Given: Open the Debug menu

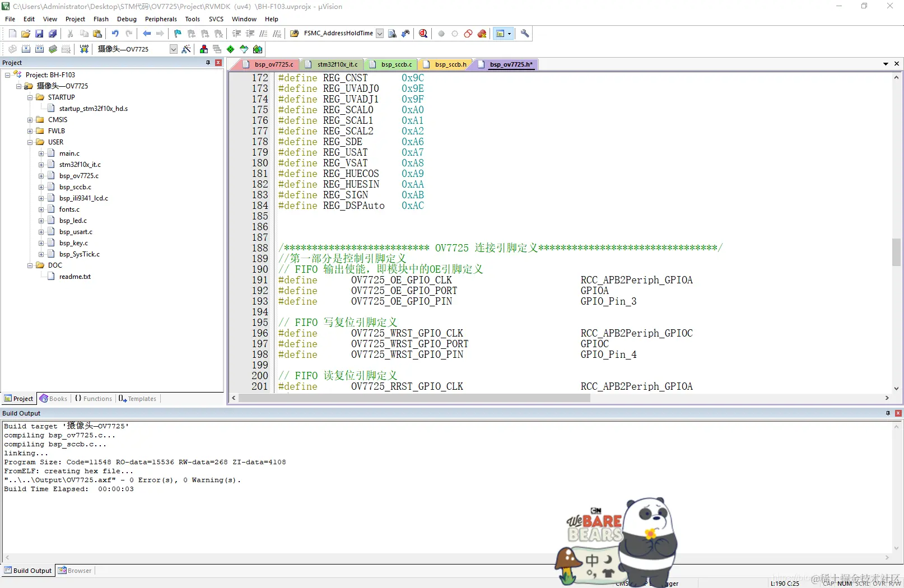Looking at the screenshot, I should 127,19.
